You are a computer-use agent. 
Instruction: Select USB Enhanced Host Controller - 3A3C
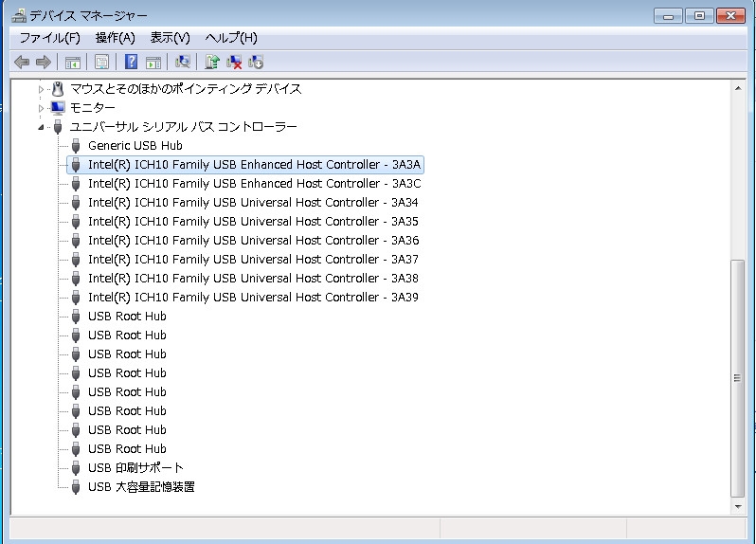[x=254, y=184]
